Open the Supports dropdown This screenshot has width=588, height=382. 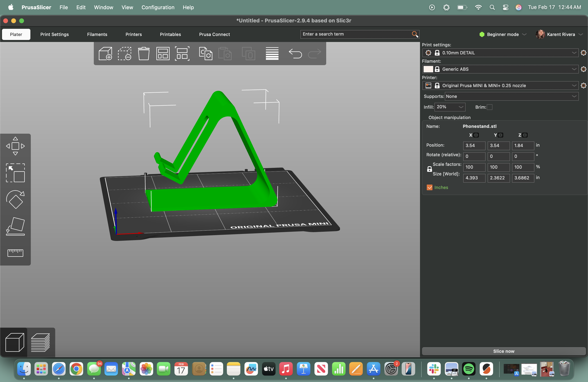[511, 96]
